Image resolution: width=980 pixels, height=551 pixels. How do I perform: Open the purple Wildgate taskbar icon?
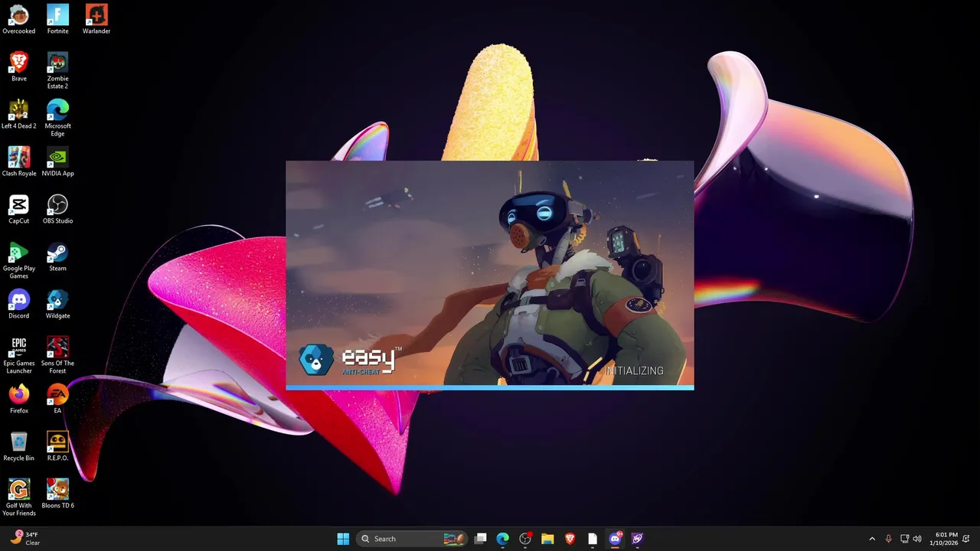coord(637,539)
